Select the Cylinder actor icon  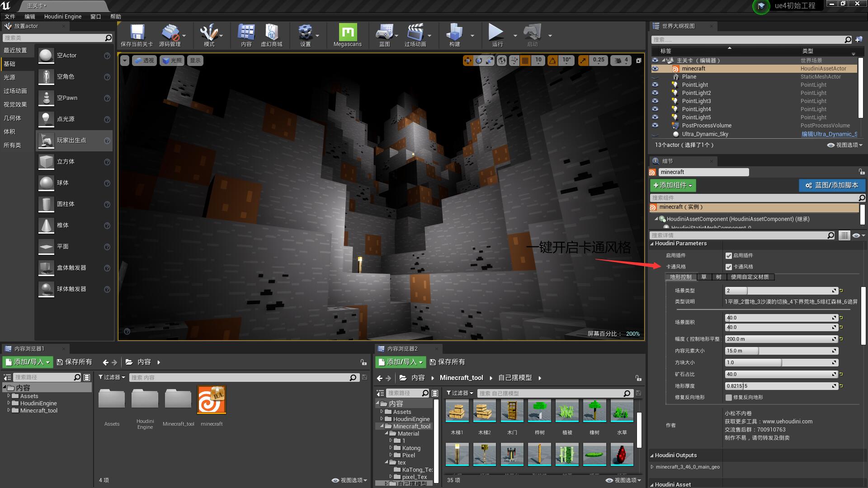coord(46,204)
